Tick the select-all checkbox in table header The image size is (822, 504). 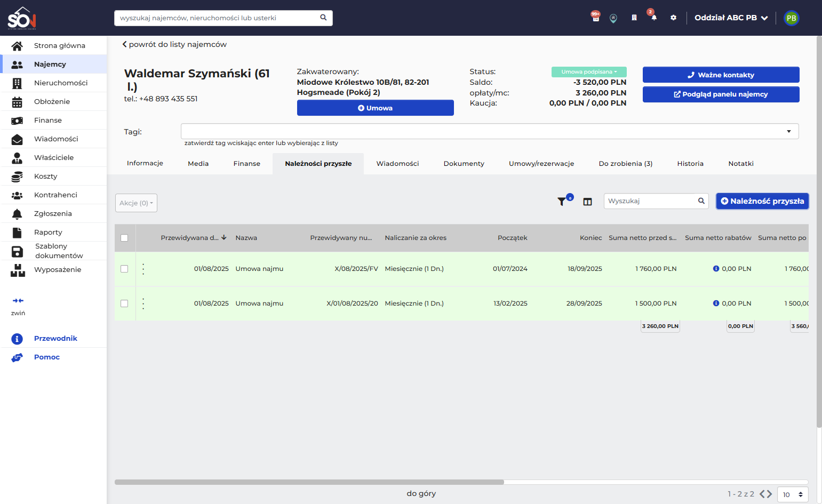click(x=124, y=238)
